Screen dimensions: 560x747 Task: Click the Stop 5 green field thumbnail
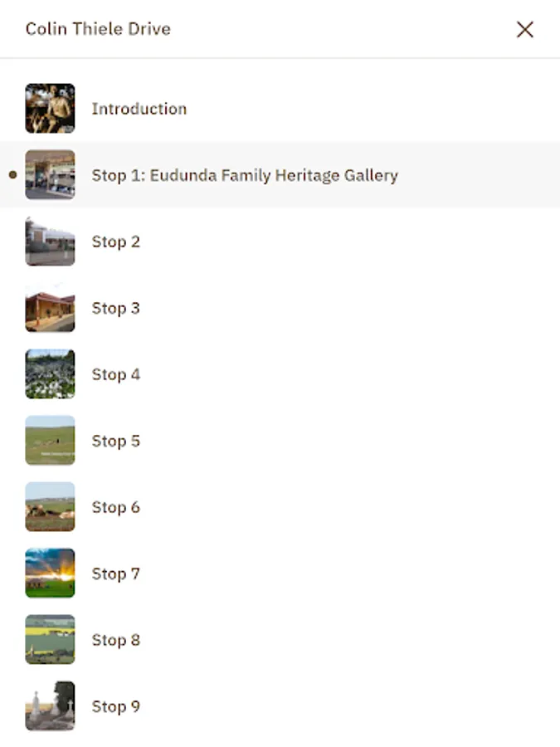click(x=50, y=441)
